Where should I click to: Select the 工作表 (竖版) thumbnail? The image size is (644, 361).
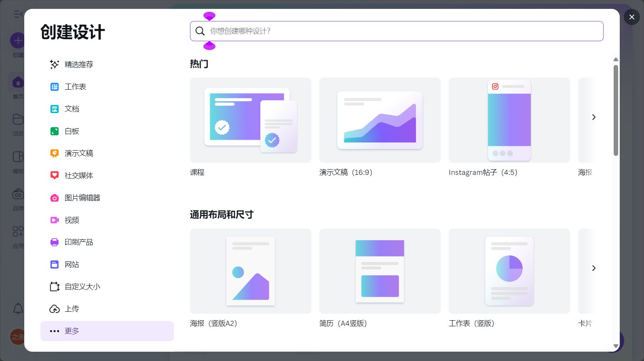(509, 271)
